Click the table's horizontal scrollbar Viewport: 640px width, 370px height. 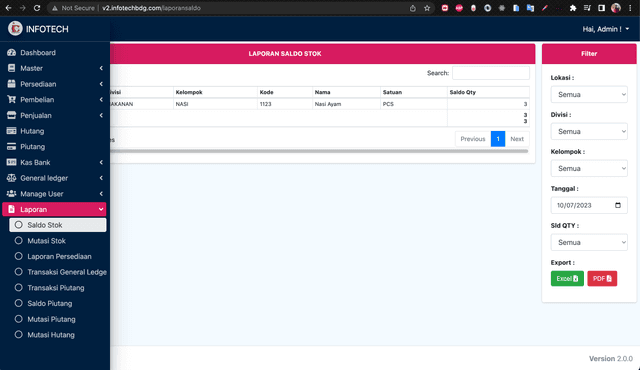pyautogui.click(x=319, y=151)
